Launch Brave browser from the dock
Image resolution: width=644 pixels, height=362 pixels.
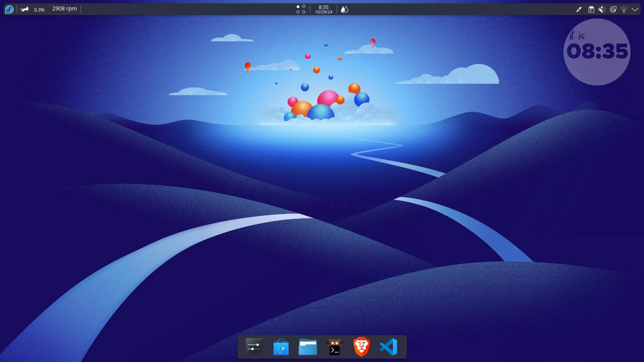(x=361, y=347)
